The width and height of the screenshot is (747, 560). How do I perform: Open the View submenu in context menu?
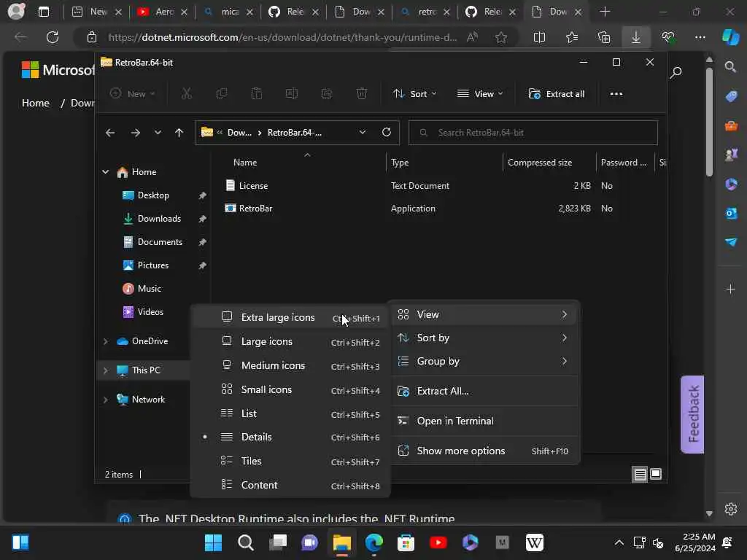pyautogui.click(x=483, y=315)
